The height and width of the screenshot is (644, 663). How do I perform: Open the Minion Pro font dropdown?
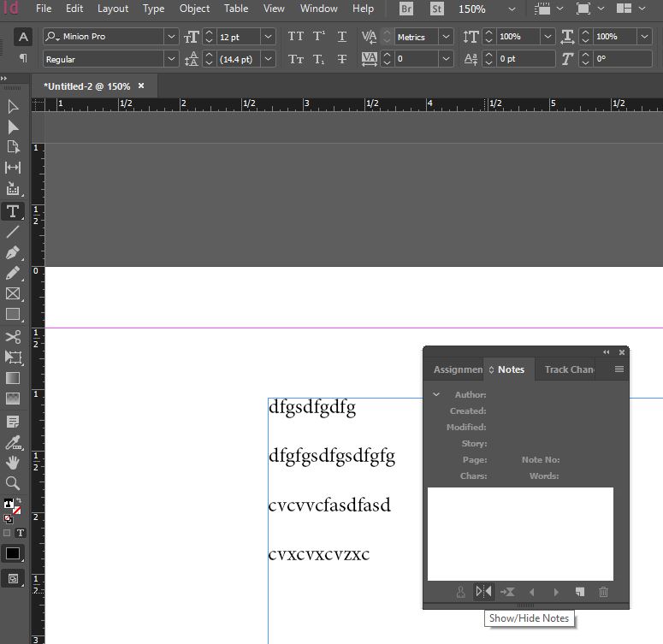coord(171,37)
